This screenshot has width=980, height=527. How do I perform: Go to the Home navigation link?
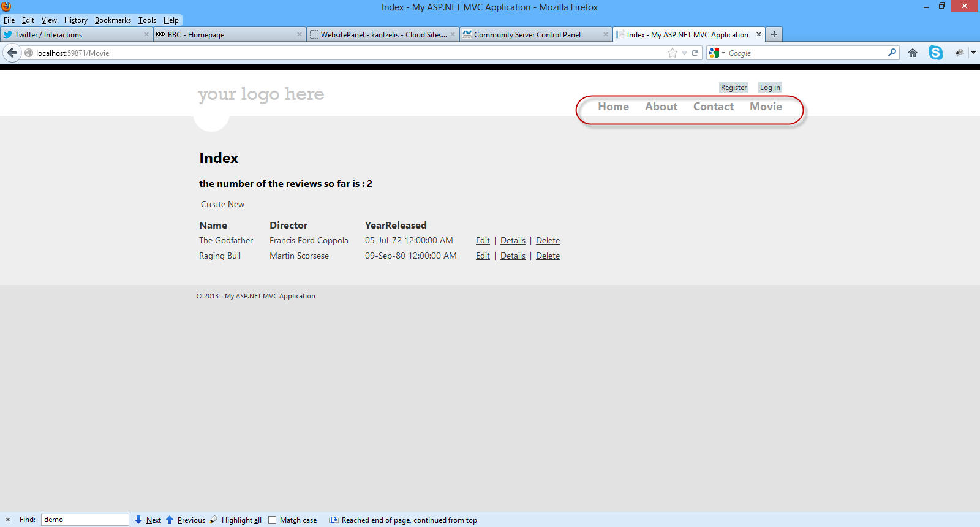613,107
